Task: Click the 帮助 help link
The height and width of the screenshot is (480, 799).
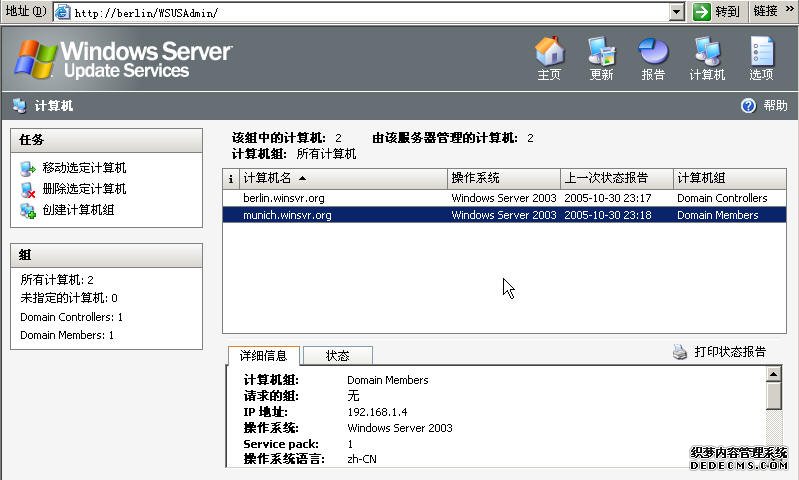Action: point(775,105)
